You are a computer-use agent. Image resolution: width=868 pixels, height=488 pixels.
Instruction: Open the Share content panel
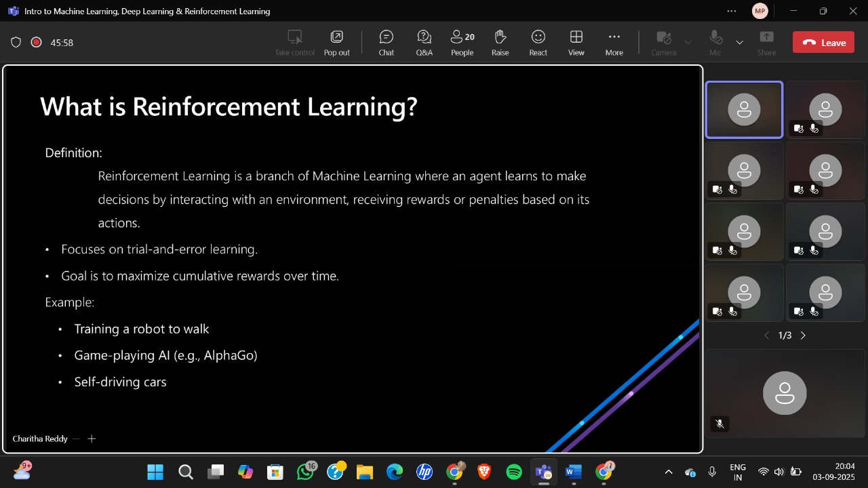(x=766, y=42)
